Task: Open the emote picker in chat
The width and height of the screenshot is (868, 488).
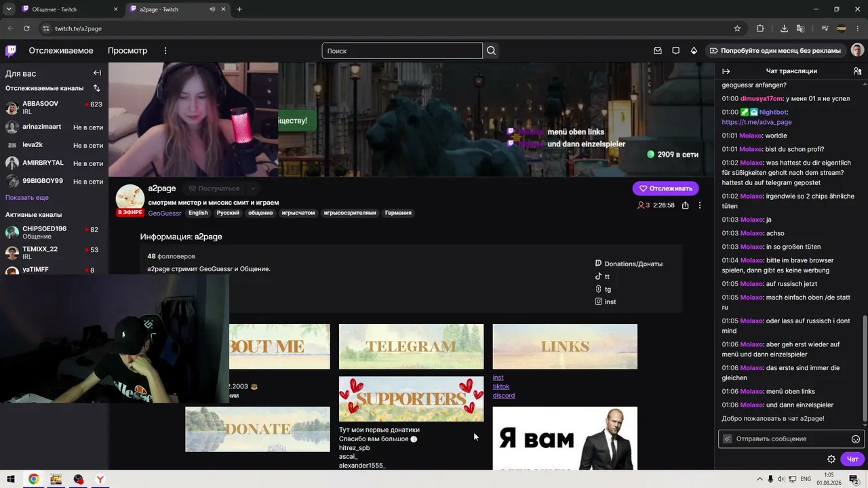Action: point(856,439)
